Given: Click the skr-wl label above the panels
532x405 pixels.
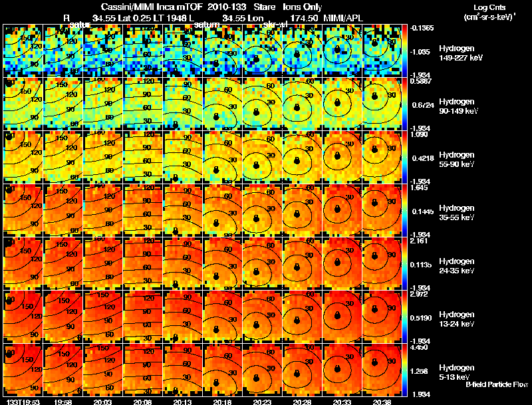Looking at the screenshot, I should tap(276, 25).
